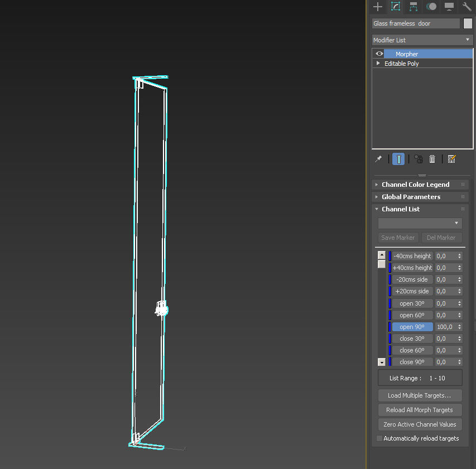Select the +20cms side channel
Screen dimensions: 476x469
[412, 291]
